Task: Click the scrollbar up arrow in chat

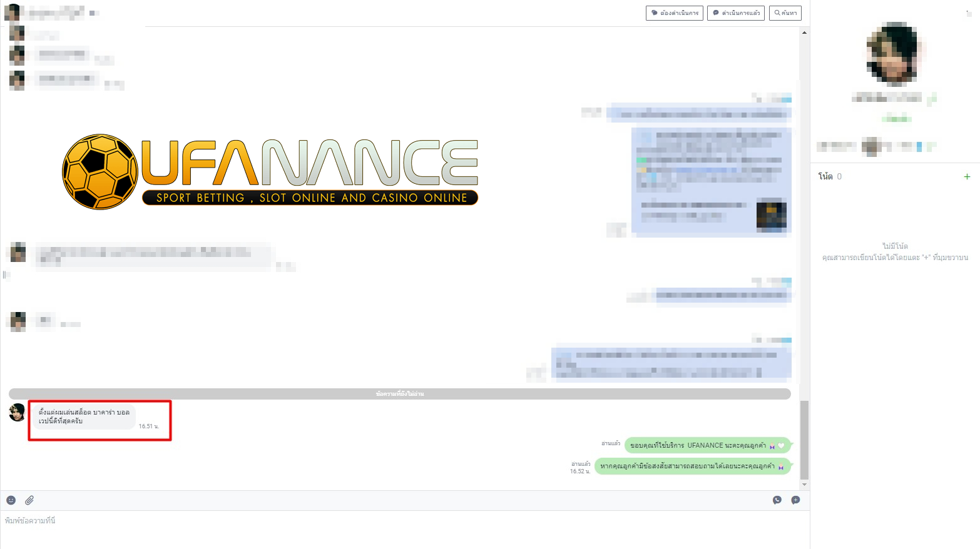Action: click(x=804, y=33)
